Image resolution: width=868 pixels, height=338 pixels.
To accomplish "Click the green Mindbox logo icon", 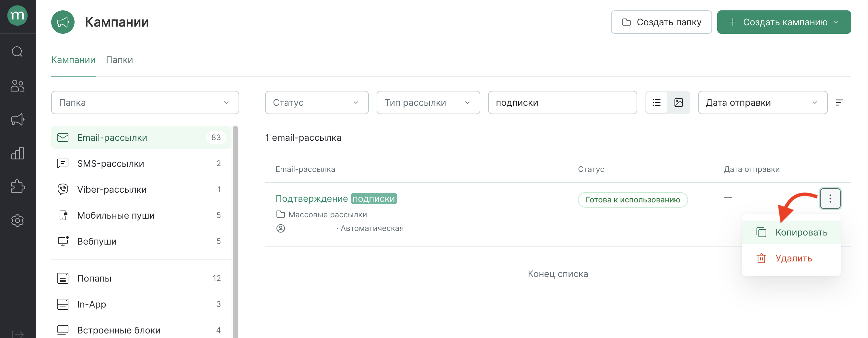I will [18, 15].
